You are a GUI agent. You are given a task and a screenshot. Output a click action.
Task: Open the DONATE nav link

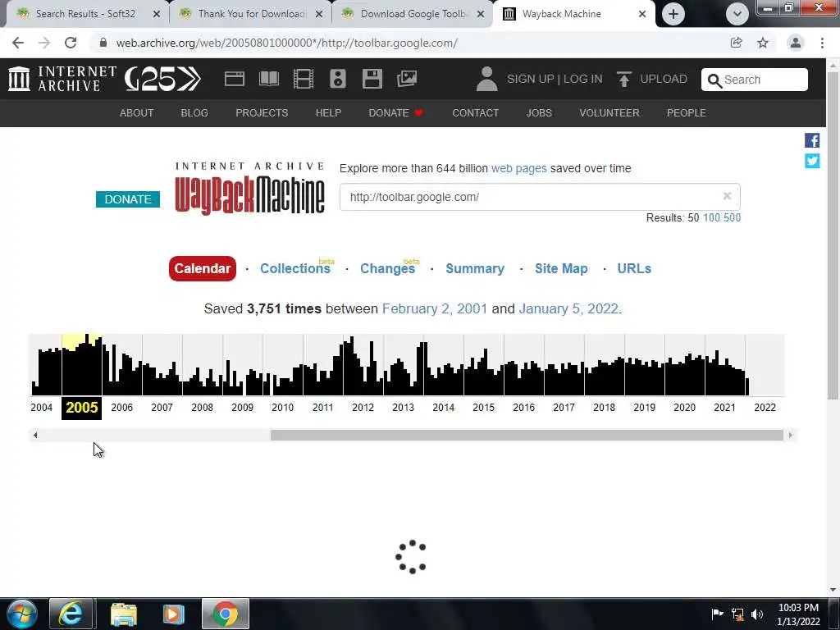coord(395,113)
